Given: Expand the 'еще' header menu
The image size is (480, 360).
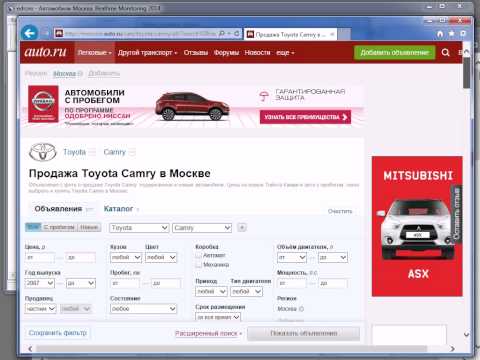Looking at the screenshot, I should coord(285,53).
